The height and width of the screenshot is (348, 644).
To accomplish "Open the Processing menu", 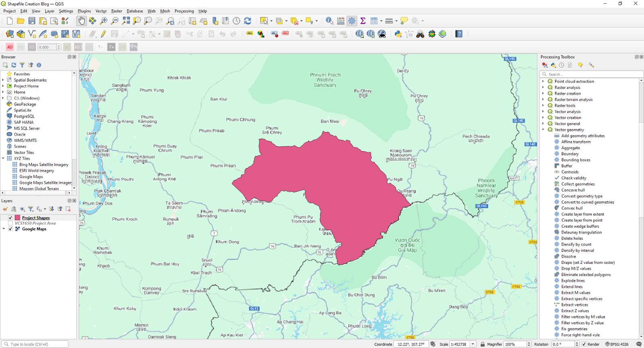I will tap(184, 11).
